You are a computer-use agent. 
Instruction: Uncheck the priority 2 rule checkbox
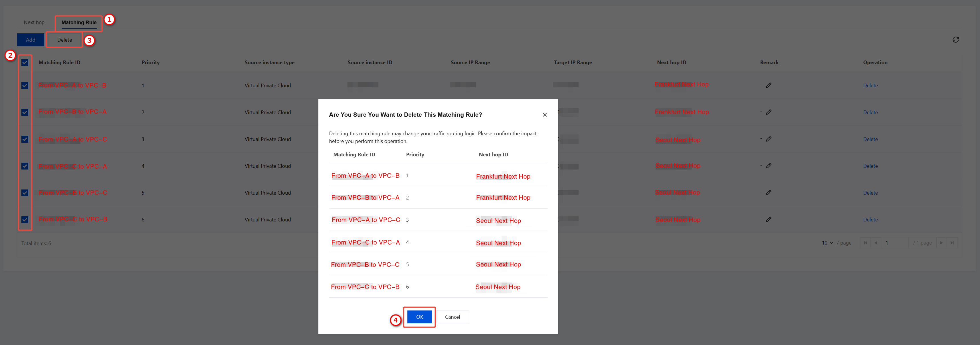(x=25, y=112)
